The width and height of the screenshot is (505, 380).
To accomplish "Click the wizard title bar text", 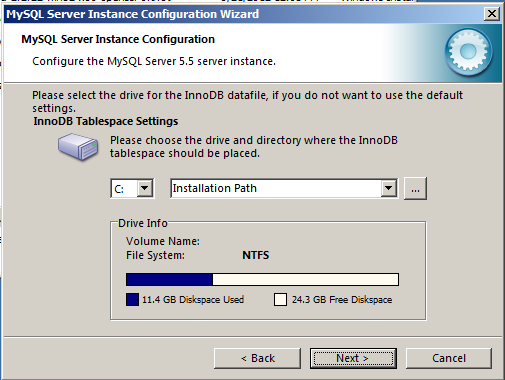I will point(133,14).
